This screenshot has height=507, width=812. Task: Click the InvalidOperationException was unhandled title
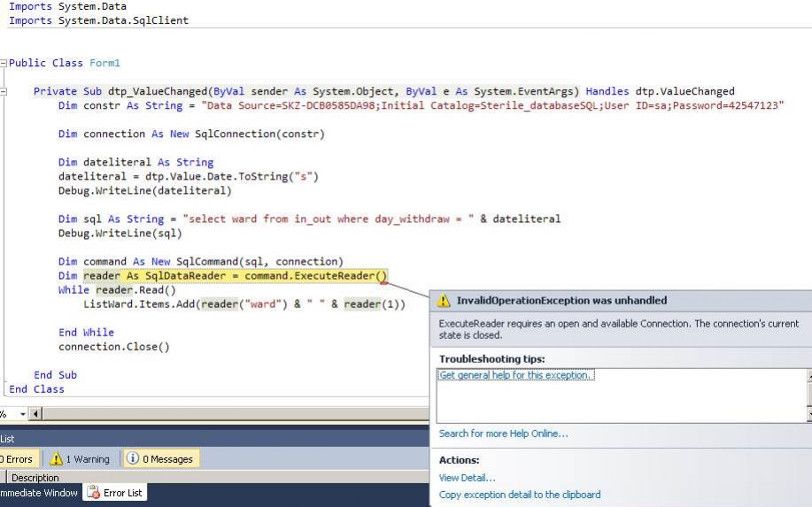(x=562, y=301)
